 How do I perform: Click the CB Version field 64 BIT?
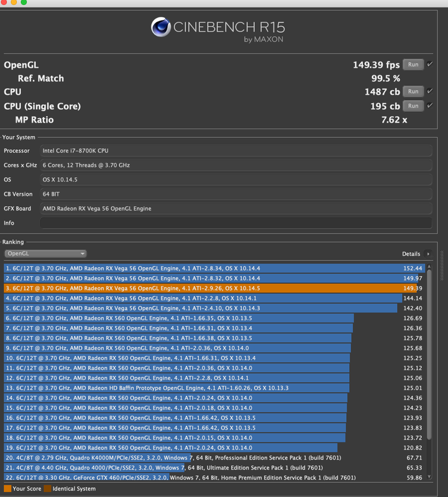[236, 194]
